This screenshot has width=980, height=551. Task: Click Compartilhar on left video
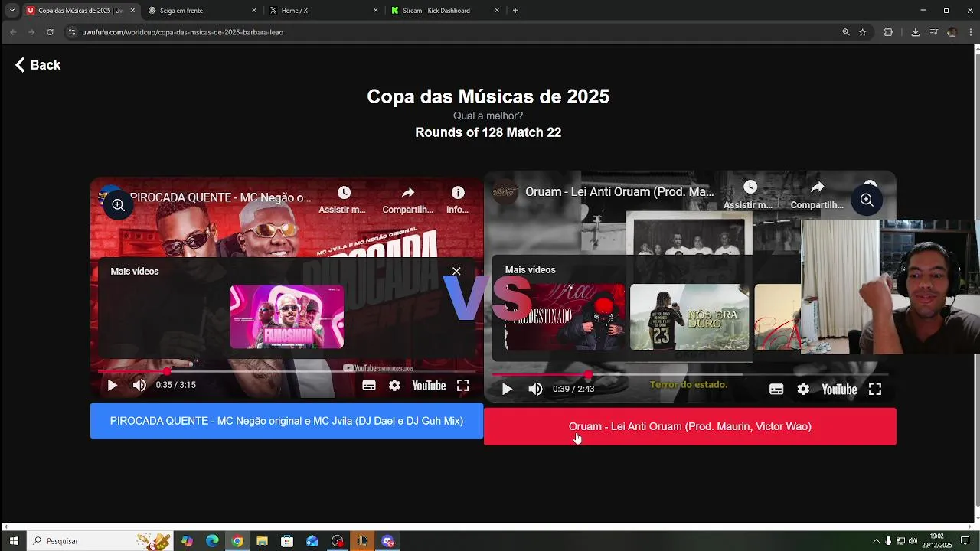(407, 201)
